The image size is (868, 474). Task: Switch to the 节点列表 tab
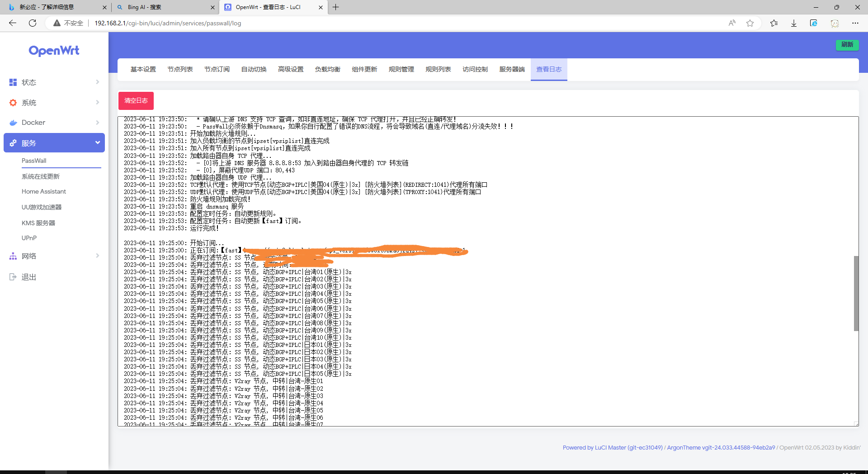[x=180, y=69]
